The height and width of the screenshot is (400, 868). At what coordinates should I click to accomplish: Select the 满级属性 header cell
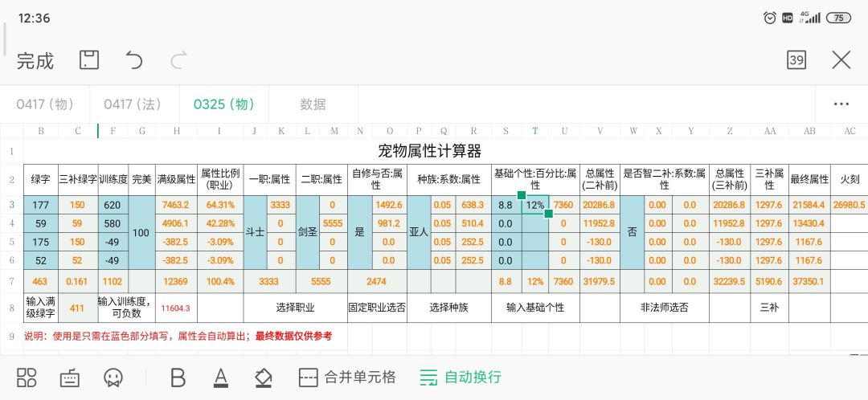point(176,179)
